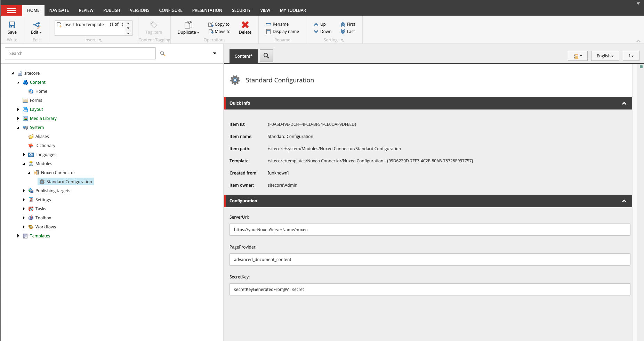The image size is (644, 341).
Task: Collapse the Configuration section
Action: point(624,201)
